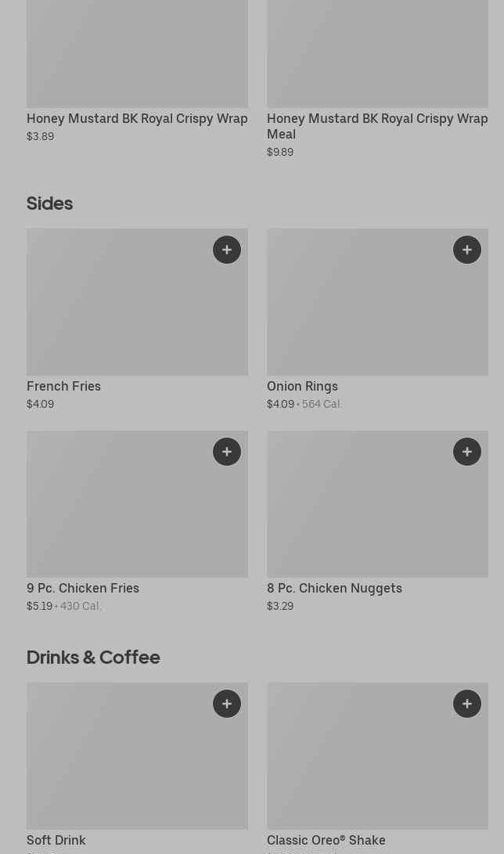Add Soft Drink with plus icon
Viewport: 504px width, 854px height.
click(x=227, y=704)
